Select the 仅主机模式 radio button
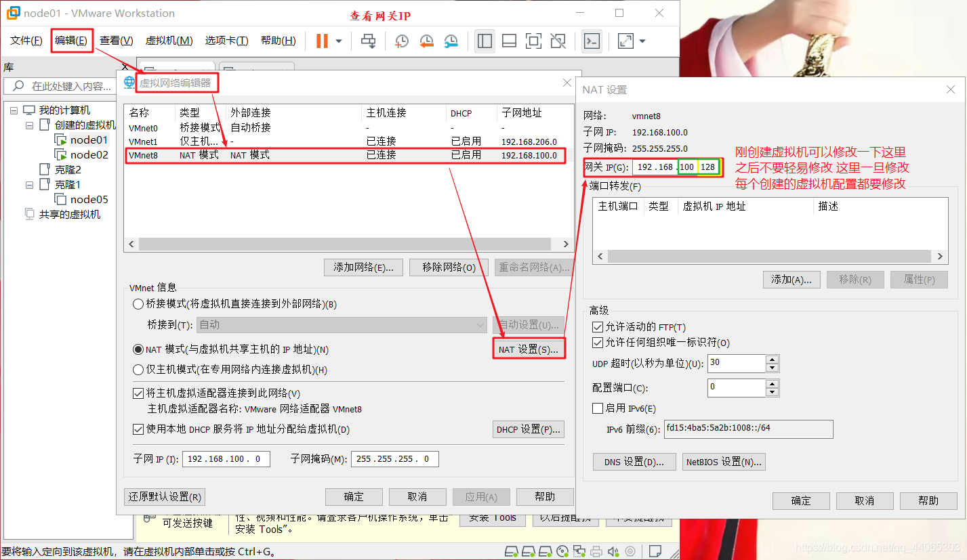The width and height of the screenshot is (967, 560). click(x=138, y=370)
